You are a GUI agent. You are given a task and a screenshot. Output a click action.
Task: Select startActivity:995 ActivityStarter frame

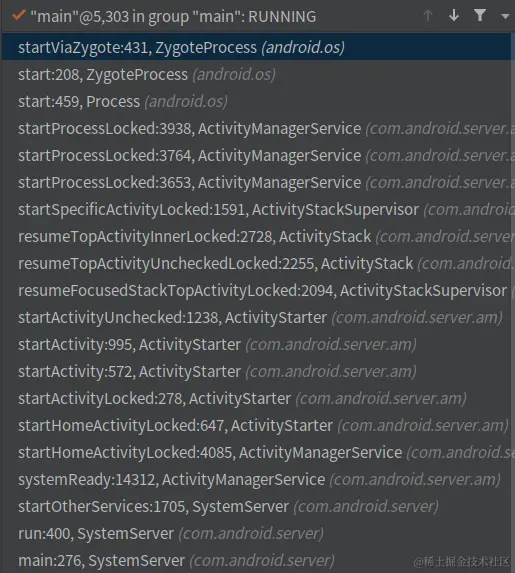(256, 345)
